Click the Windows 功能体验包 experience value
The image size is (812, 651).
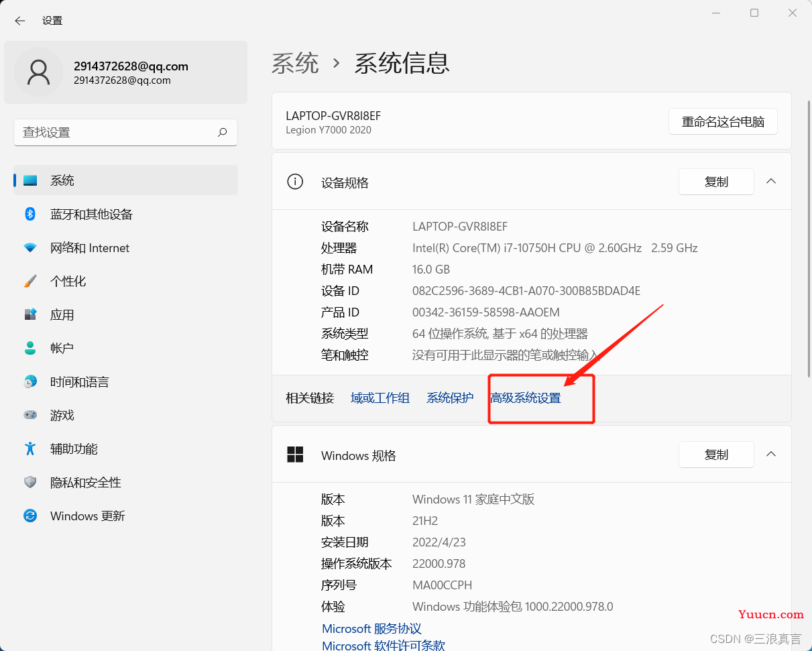coord(513,606)
